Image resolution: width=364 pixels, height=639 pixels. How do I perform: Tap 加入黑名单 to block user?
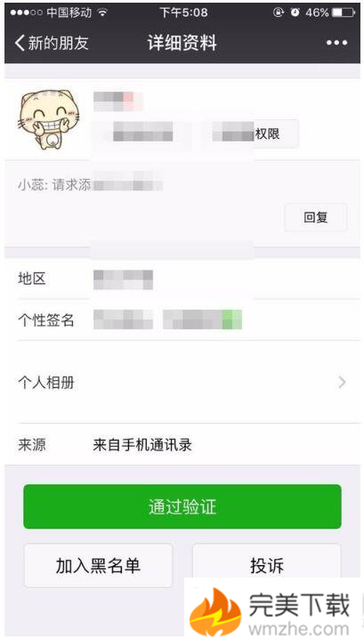click(x=98, y=565)
